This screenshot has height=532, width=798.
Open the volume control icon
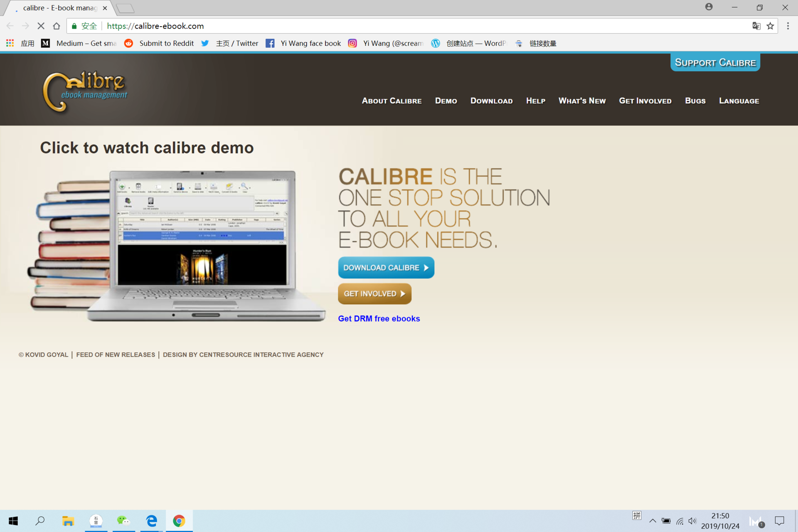pos(692,521)
